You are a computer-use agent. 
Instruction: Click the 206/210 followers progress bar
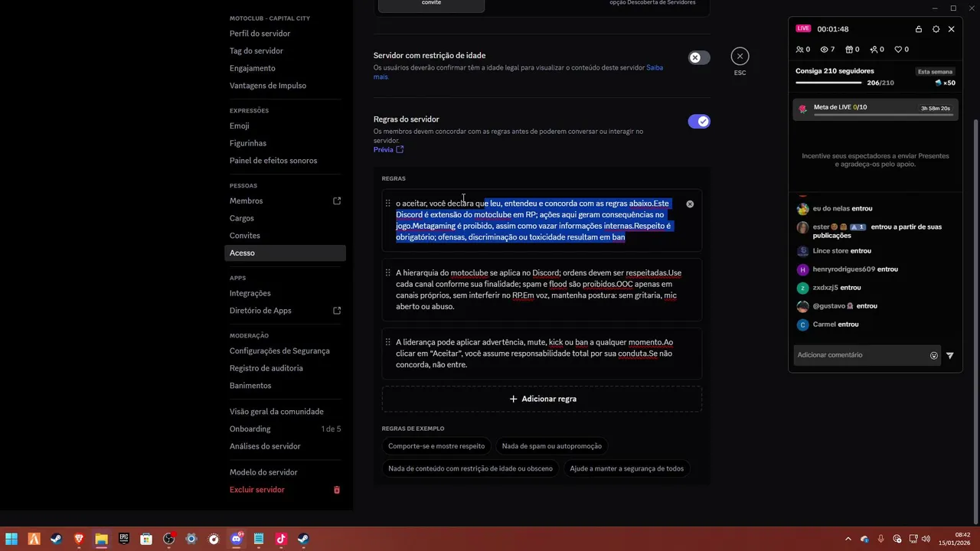tap(828, 83)
